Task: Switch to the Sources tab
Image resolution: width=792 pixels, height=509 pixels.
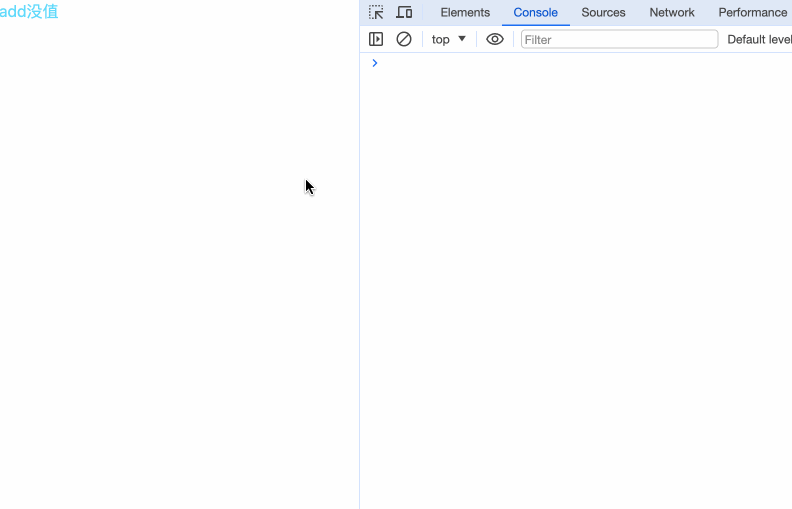Action: click(x=603, y=13)
